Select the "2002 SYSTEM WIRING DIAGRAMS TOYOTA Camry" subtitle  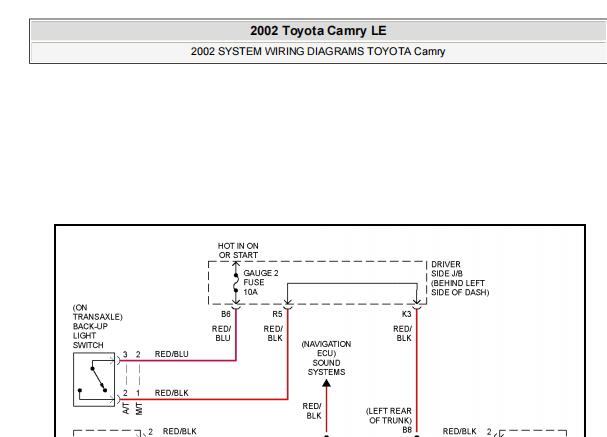318,51
